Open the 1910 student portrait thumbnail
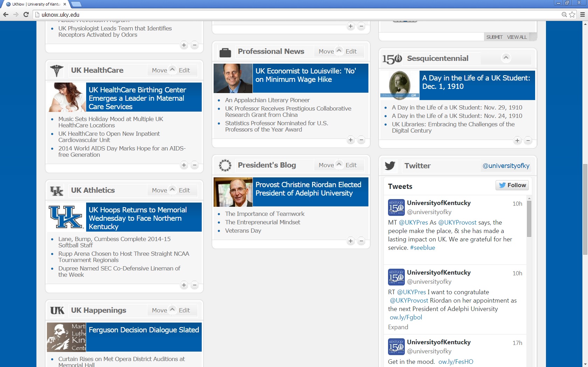The height and width of the screenshot is (367, 588). tap(400, 85)
